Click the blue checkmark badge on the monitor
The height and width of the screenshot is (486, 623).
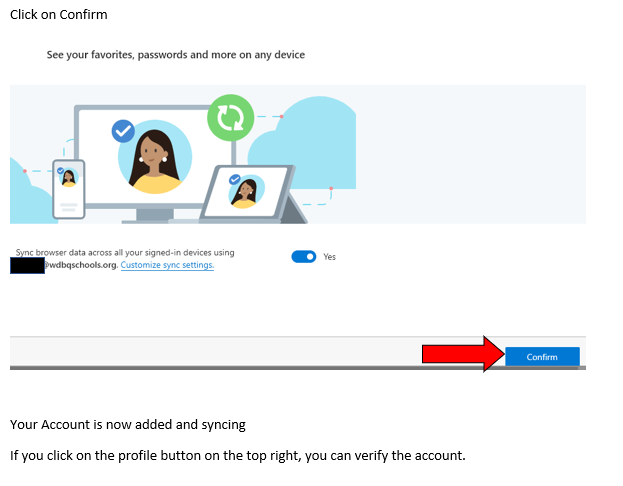123,130
